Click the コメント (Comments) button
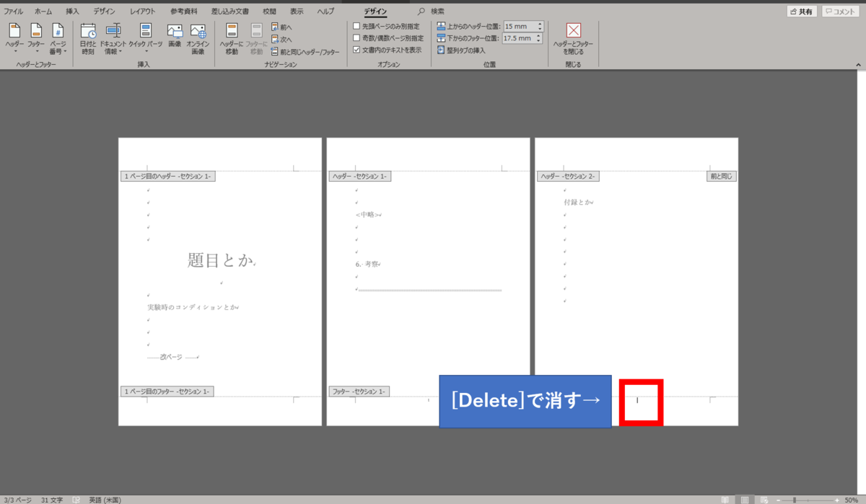This screenshot has height=504, width=866. point(839,12)
